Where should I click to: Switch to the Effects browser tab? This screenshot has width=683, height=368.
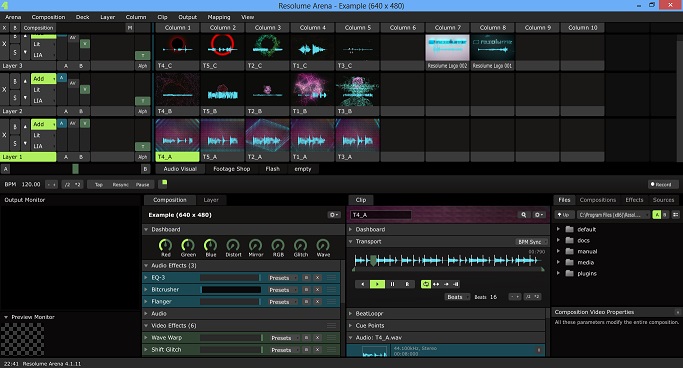coord(634,200)
